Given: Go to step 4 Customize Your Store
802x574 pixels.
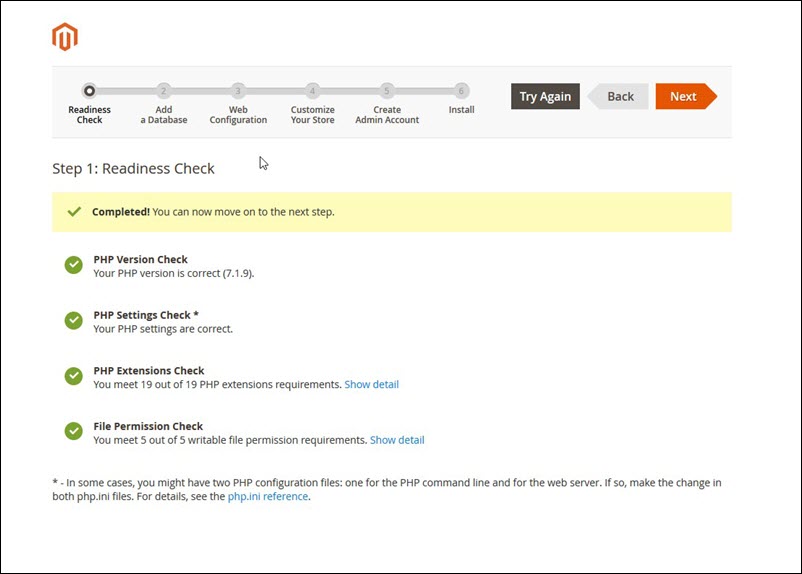Looking at the screenshot, I should (313, 91).
